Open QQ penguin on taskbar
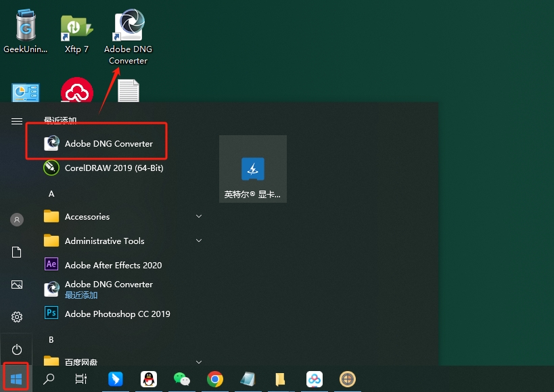This screenshot has width=554, height=392. tap(149, 379)
